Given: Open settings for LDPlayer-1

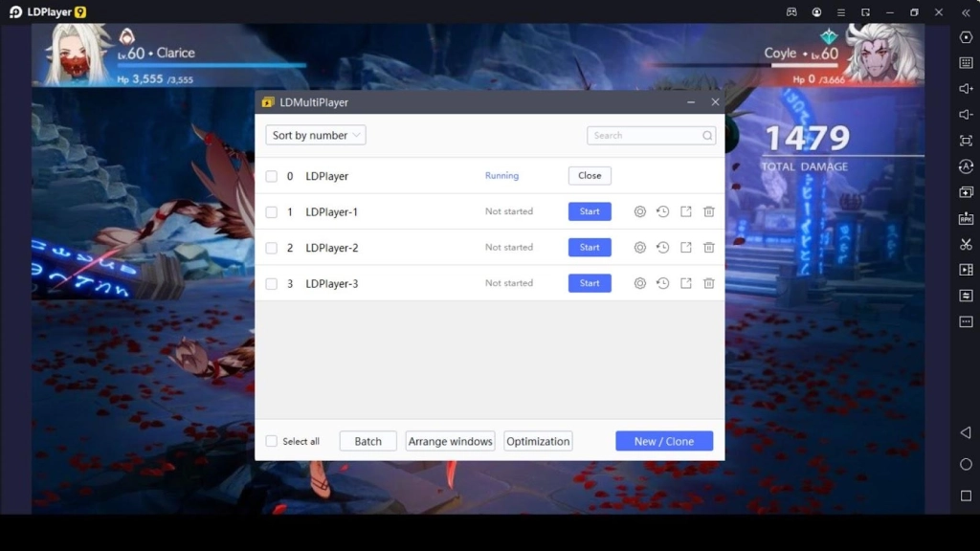Looking at the screenshot, I should (x=639, y=211).
